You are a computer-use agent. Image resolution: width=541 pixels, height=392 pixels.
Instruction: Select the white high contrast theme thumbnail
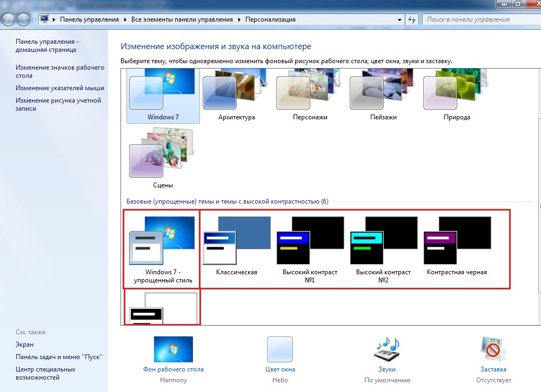(163, 308)
